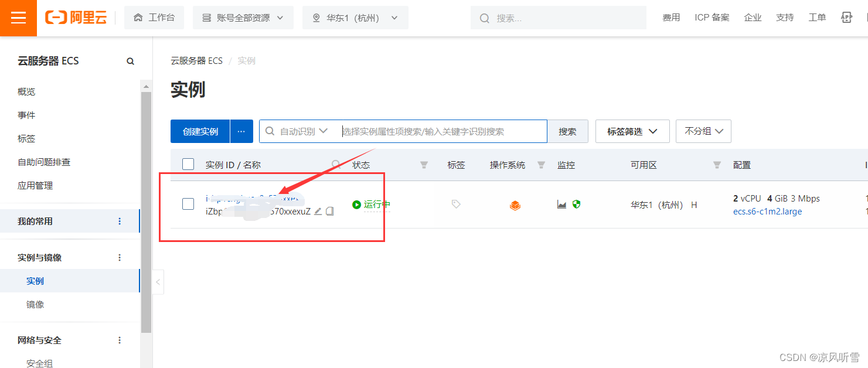The width and height of the screenshot is (868, 368).
Task: Select 镜像 in the sidebar
Action: 35,305
